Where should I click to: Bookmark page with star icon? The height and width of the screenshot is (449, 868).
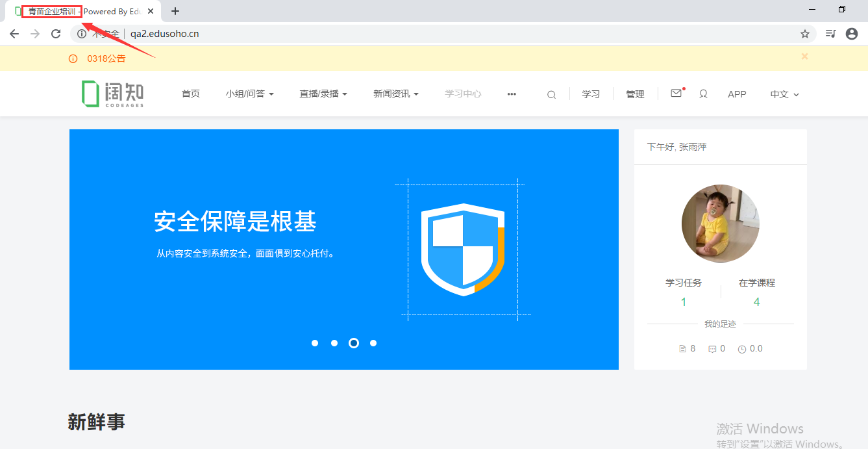[805, 34]
